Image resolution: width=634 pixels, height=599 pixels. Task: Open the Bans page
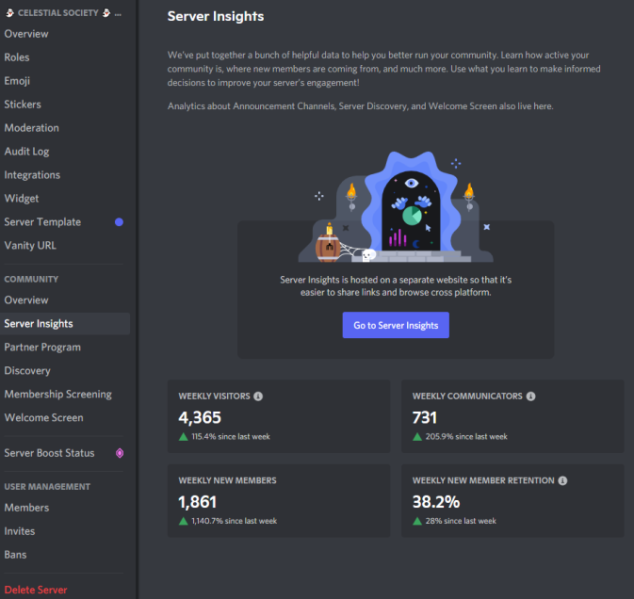15,555
